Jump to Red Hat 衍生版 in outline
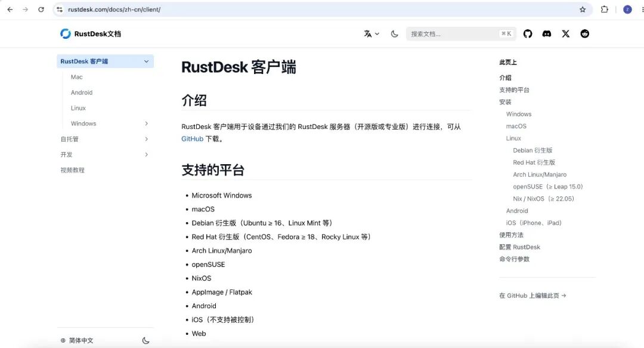The image size is (644, 348). [x=534, y=162]
